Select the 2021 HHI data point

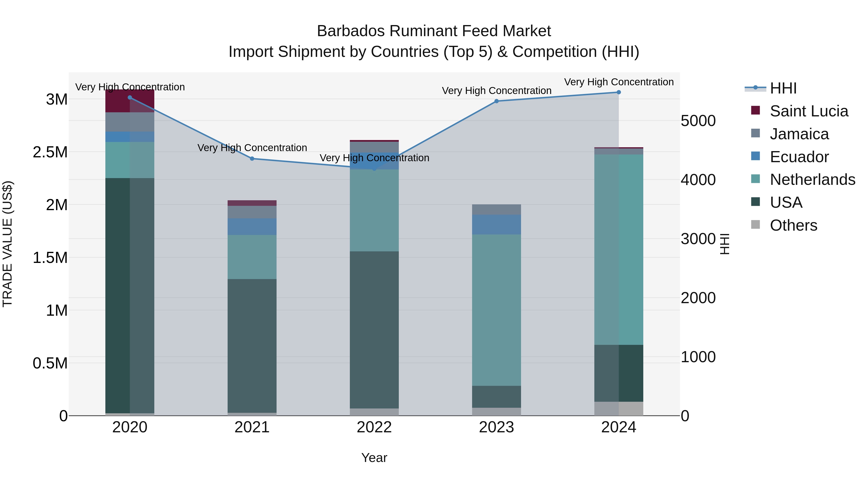(252, 159)
